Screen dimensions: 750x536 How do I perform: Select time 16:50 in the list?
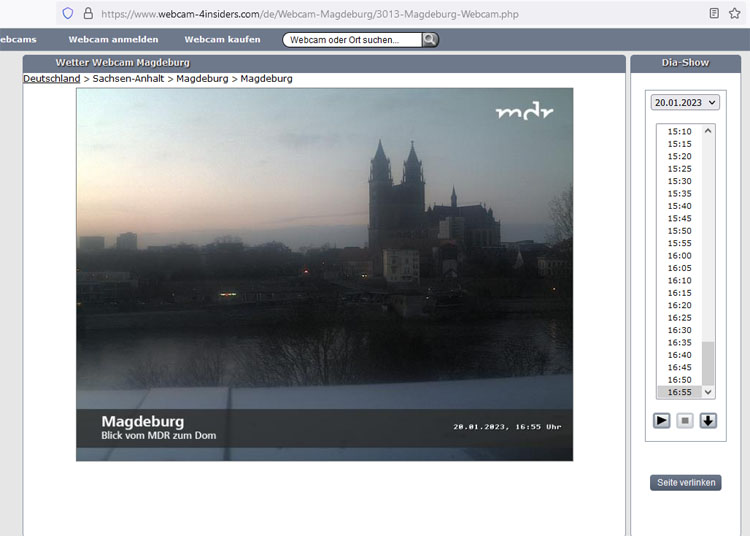point(679,380)
